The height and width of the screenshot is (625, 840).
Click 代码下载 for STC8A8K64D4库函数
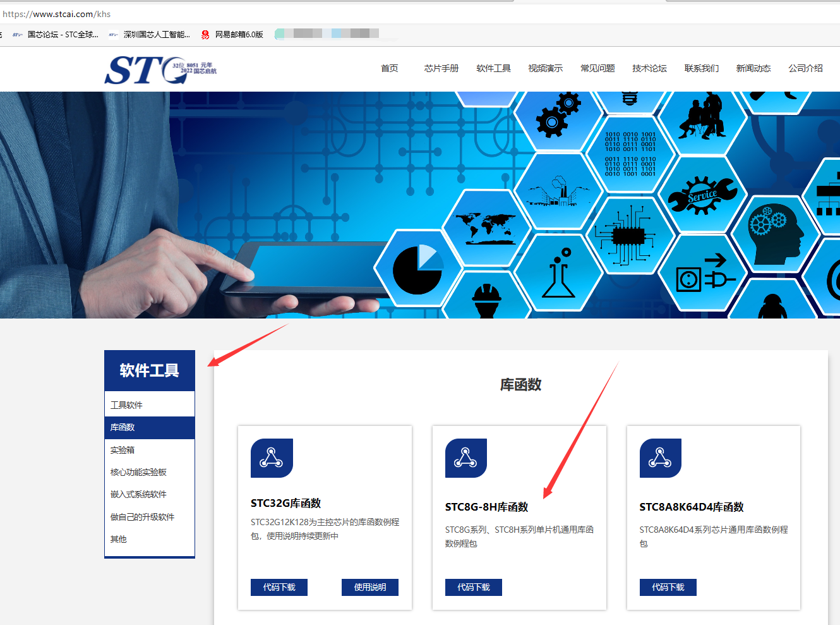pos(668,587)
